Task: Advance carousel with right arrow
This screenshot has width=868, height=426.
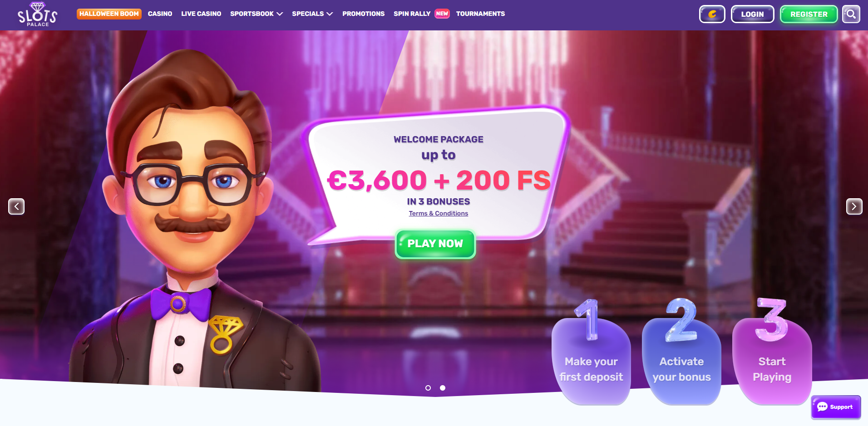Action: click(854, 206)
